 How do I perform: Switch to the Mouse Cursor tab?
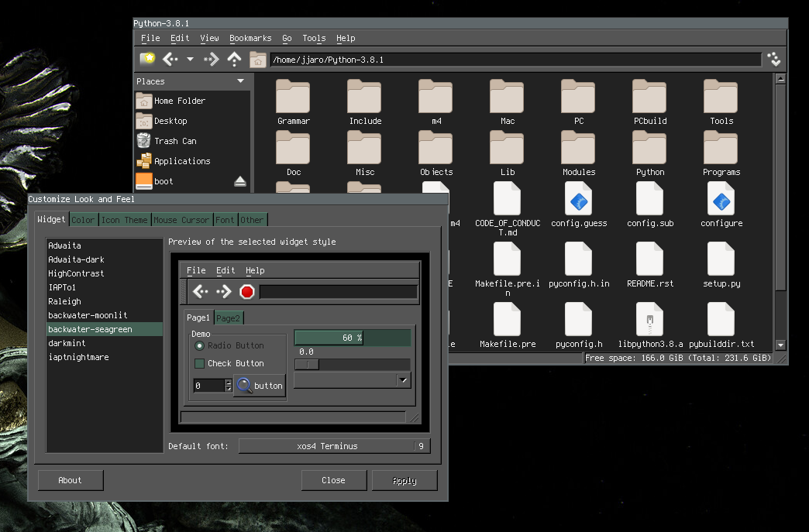(x=181, y=220)
